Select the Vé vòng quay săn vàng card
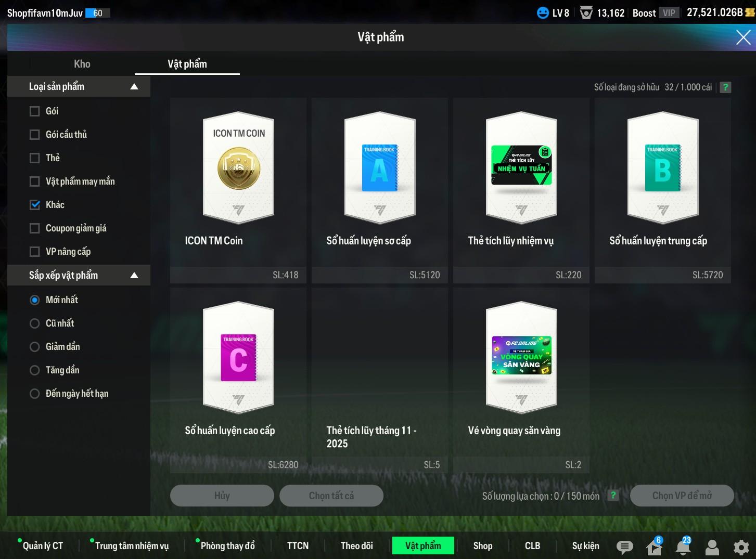The image size is (756, 559). pos(521,380)
